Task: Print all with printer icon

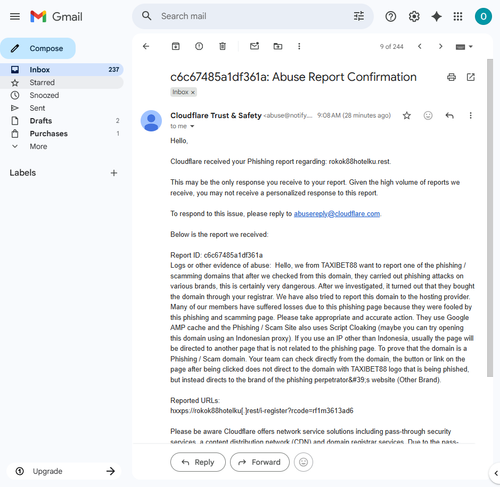Action: coord(451,77)
